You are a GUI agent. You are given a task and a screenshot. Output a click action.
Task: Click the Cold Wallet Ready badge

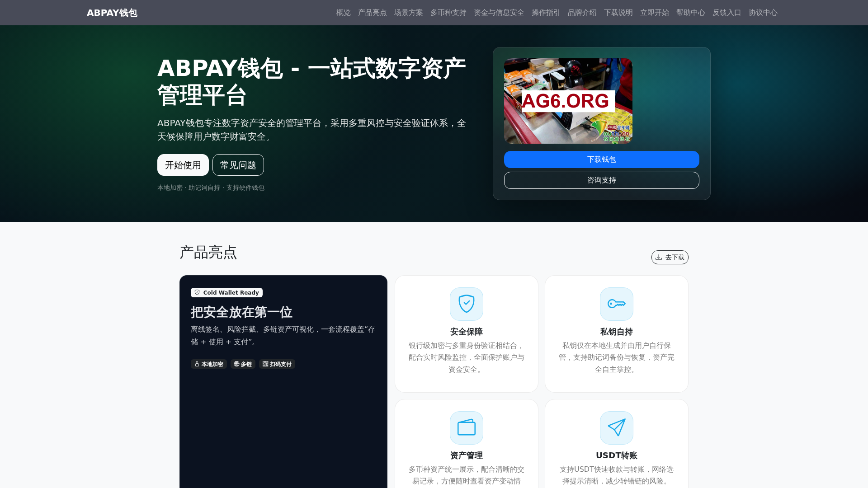[x=226, y=293]
